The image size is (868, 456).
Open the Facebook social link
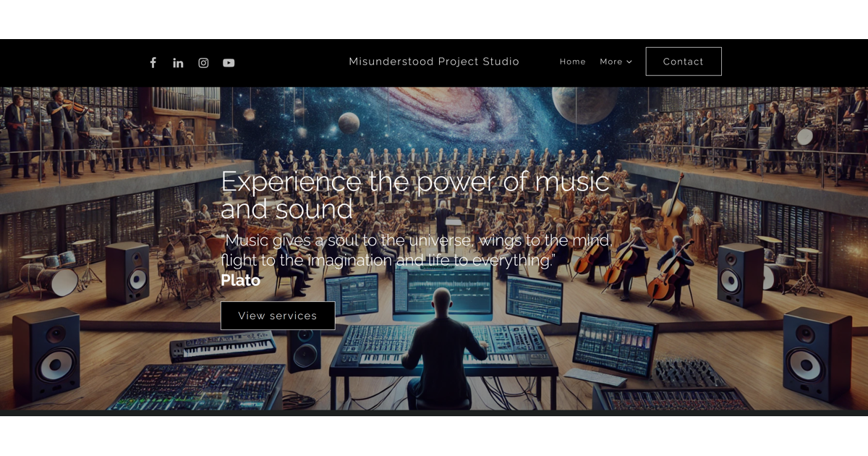click(x=153, y=63)
